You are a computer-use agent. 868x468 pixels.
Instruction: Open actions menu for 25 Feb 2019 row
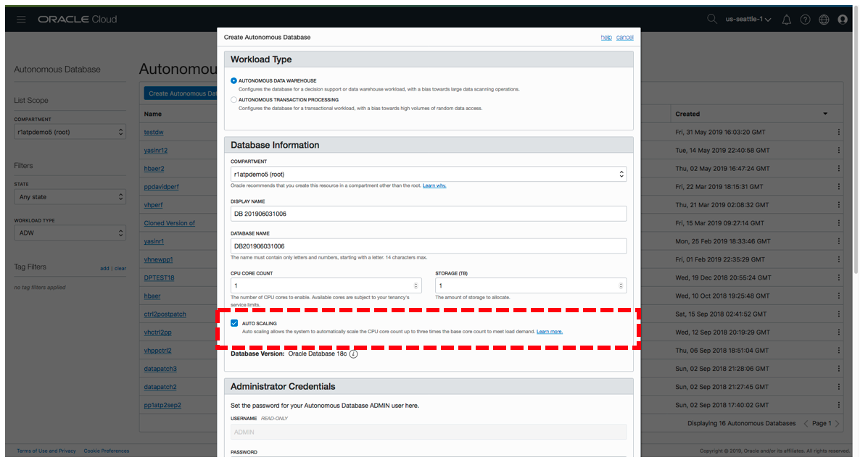click(x=839, y=241)
